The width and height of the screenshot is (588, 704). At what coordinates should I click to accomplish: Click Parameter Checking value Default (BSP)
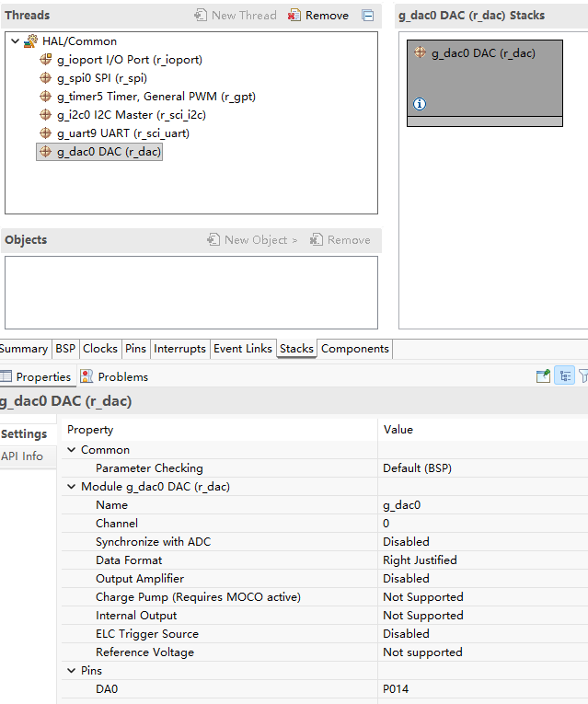[483, 468]
